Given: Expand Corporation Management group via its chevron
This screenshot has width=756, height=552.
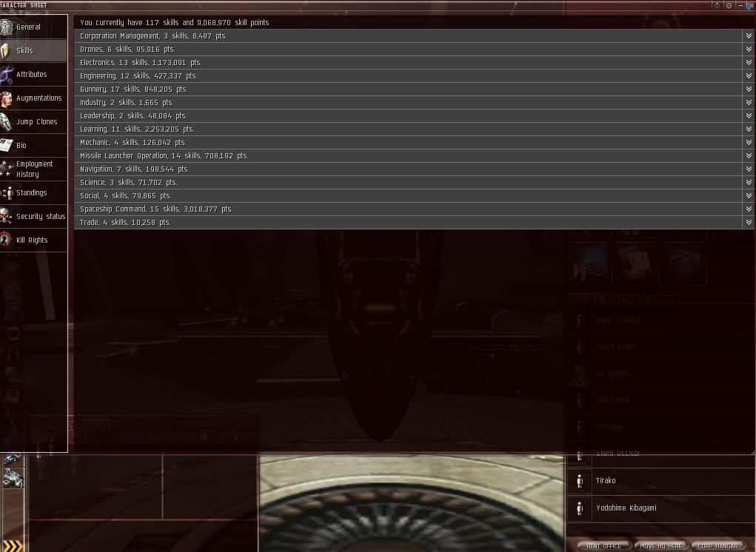Looking at the screenshot, I should [749, 36].
